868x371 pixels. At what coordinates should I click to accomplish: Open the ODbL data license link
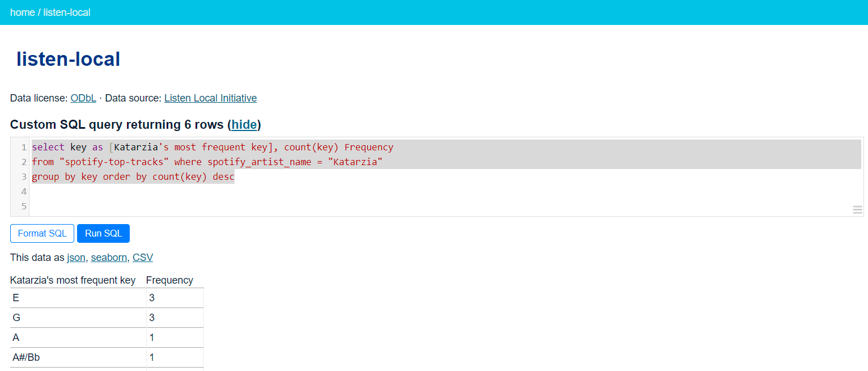tap(83, 98)
